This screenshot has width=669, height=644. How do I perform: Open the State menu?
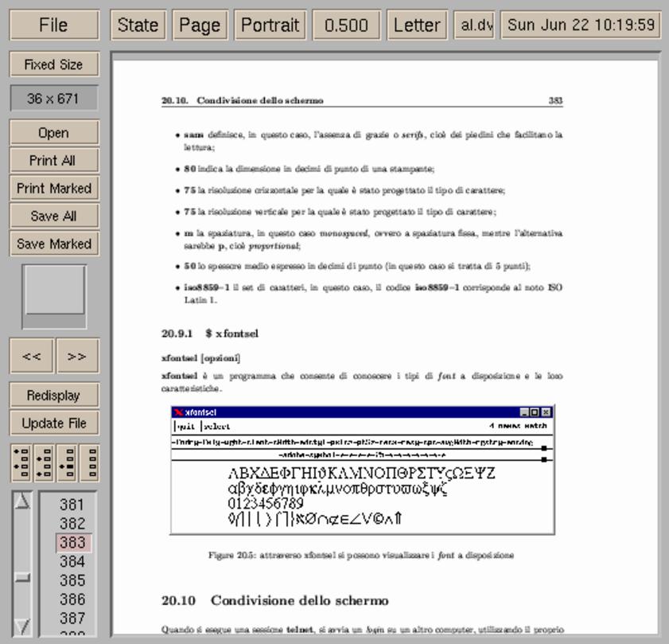coord(138,25)
